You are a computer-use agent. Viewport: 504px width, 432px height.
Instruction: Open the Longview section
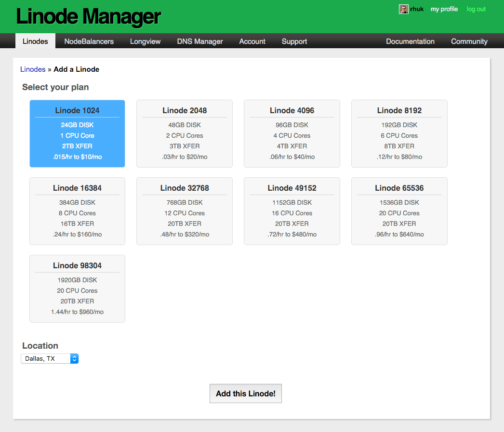(145, 41)
